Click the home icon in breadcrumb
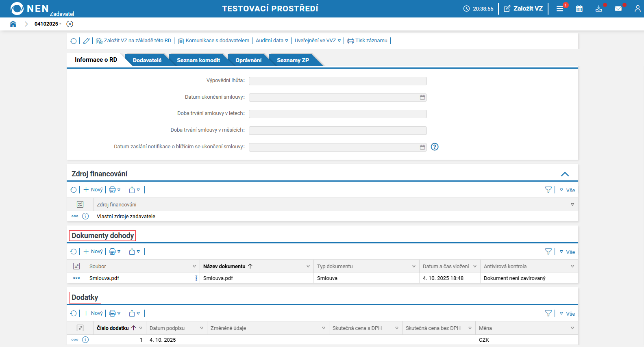 [x=13, y=24]
